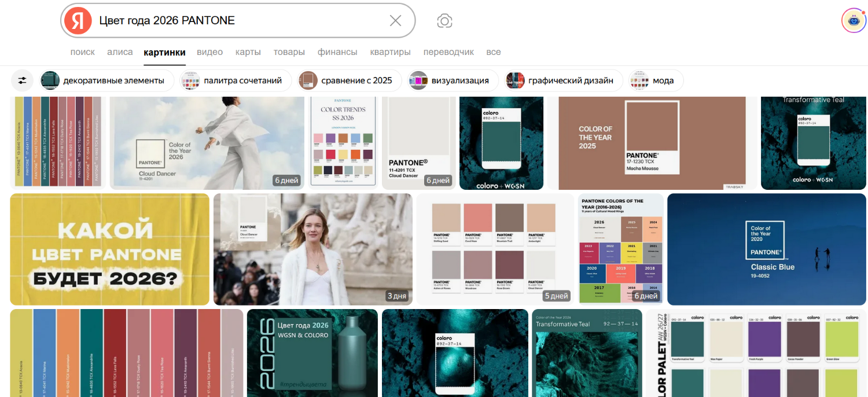Screen dimensions: 868x397
Task: Clear the search query with X icon
Action: point(396,21)
